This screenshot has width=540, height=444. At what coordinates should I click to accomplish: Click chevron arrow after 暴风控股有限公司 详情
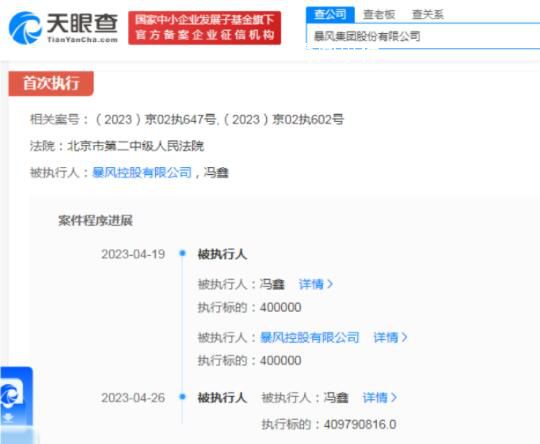coord(405,338)
